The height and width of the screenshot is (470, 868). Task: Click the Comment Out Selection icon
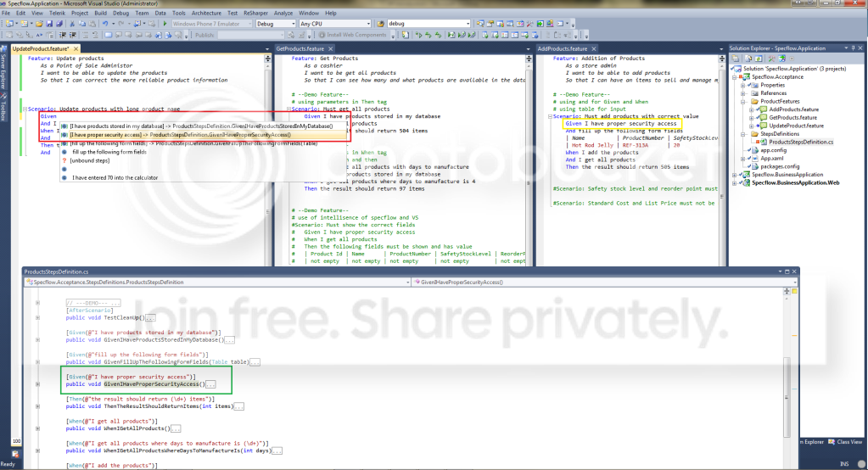tap(85, 35)
